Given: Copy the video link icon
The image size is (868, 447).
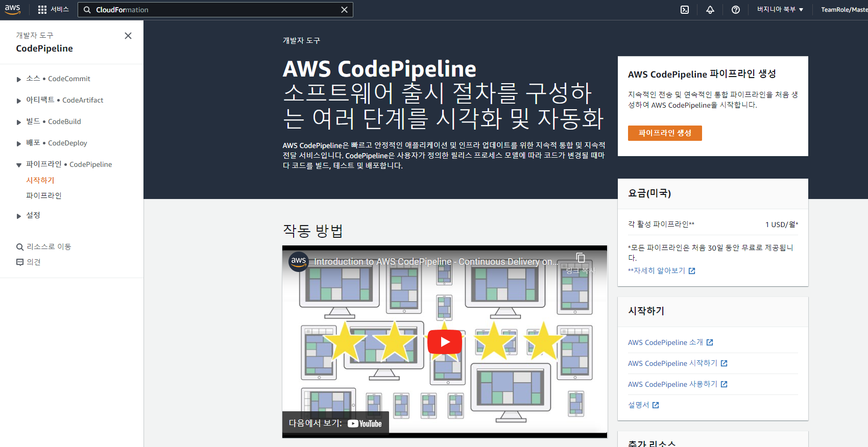Looking at the screenshot, I should (581, 258).
